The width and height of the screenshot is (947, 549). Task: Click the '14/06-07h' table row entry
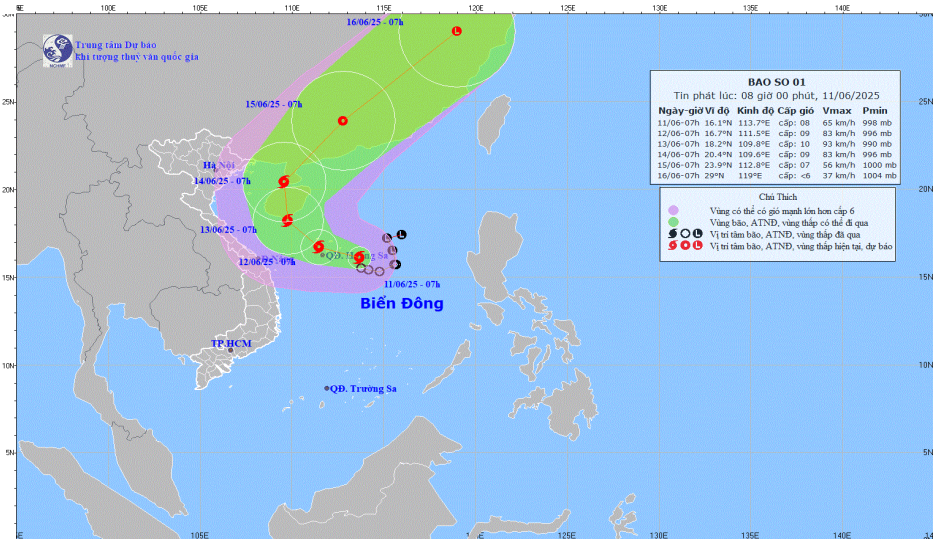678,154
